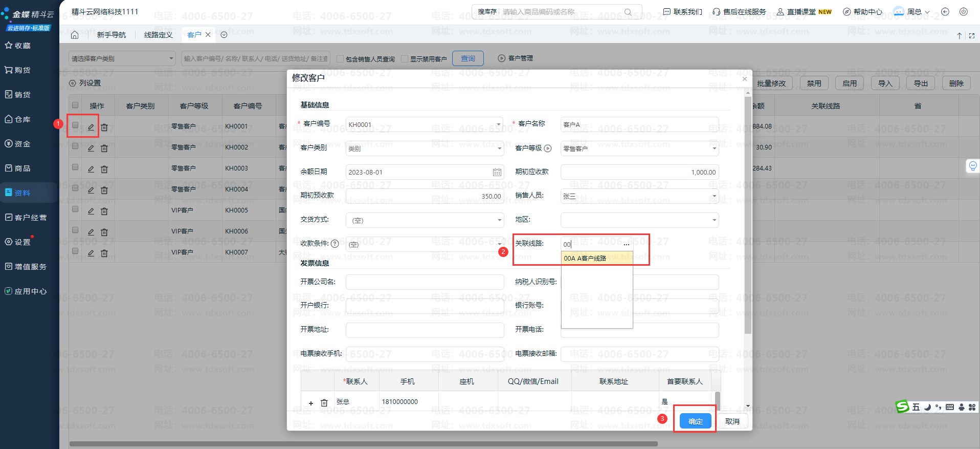Check the select-all checkbox in table header
Screen dimensions: 980x449
click(x=75, y=105)
